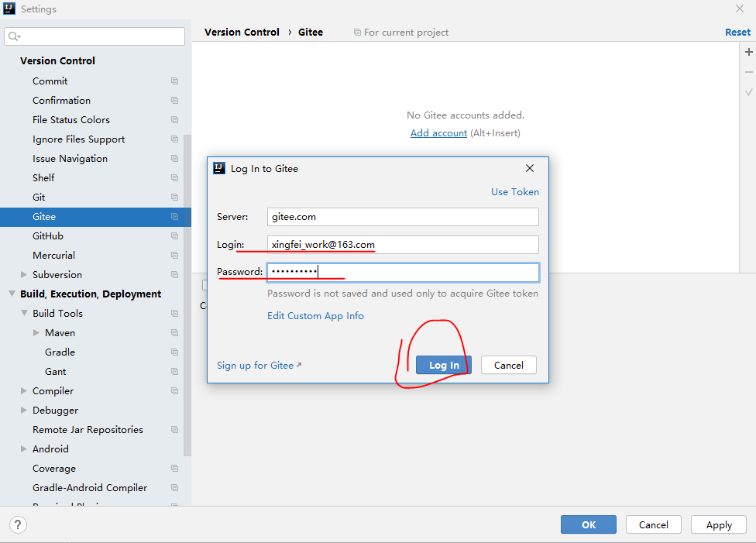This screenshot has width=756, height=543.
Task: Click project-level icon beside Coverage
Action: (x=174, y=469)
